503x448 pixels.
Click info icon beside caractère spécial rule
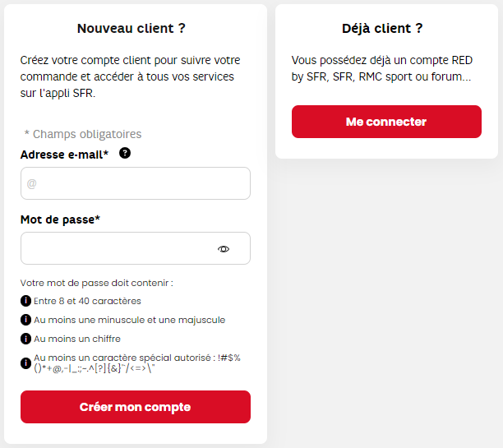[25, 363]
